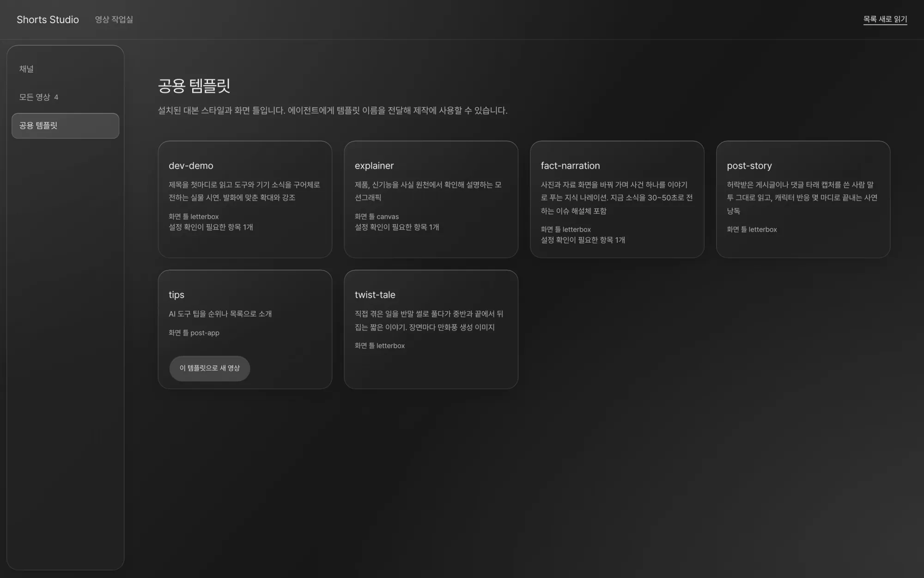Click the AI 도구 팁을 순위나 목록으로 소개 description
Viewport: 924px width, 578px height.
pos(220,314)
